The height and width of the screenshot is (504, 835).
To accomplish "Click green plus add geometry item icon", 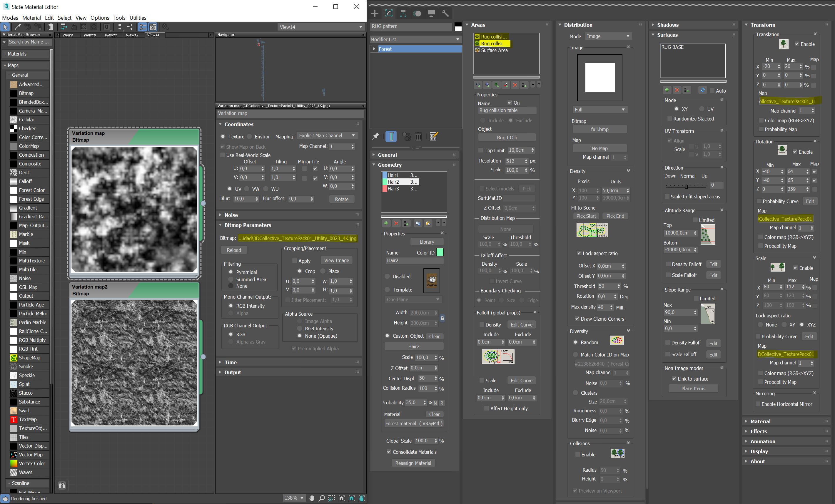I will pos(386,223).
